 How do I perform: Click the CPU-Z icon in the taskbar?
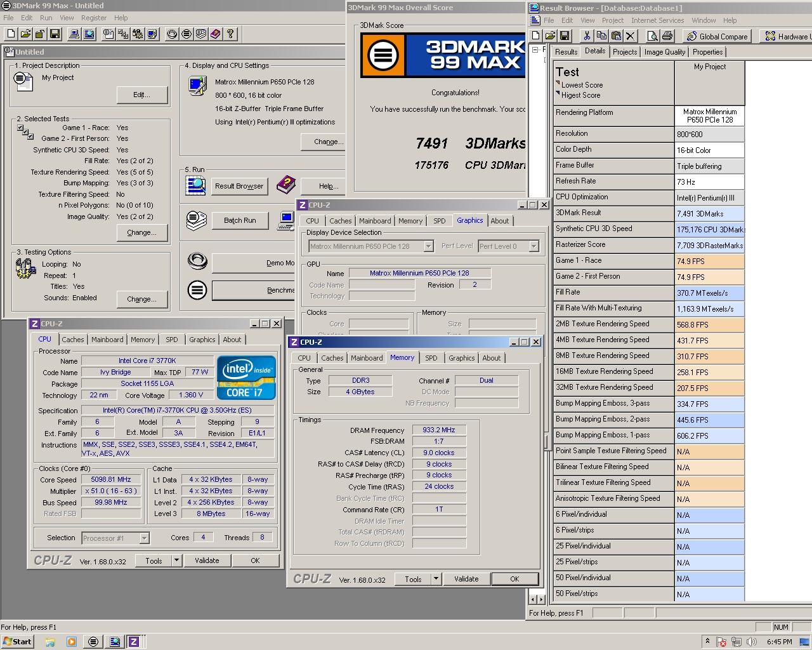click(134, 642)
